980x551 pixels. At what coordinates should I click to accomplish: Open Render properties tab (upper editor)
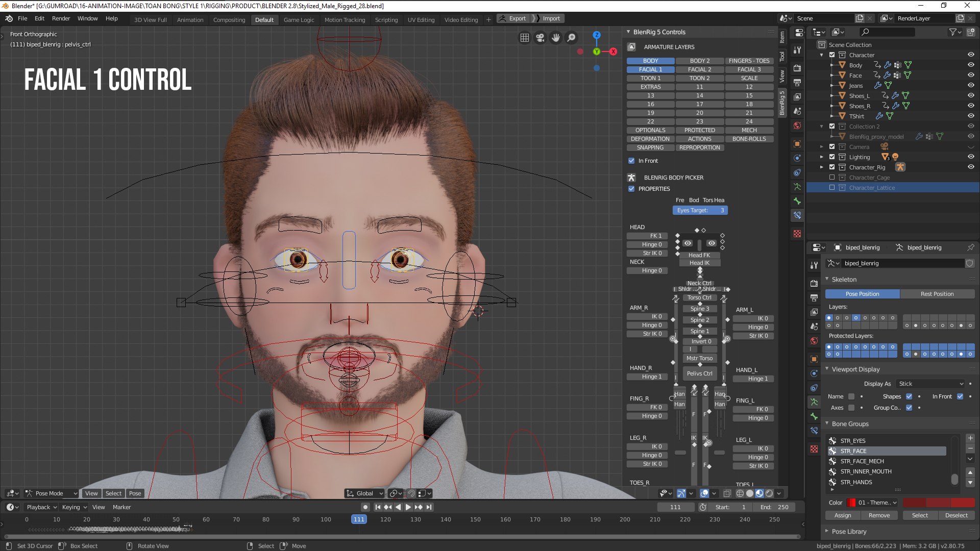pos(797,68)
